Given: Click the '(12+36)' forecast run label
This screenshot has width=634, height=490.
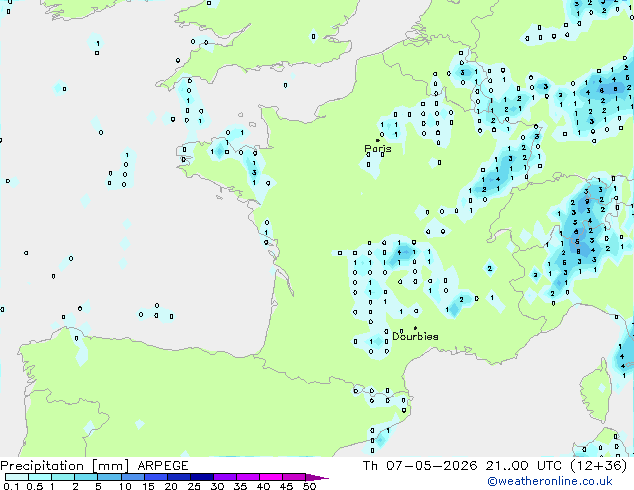Looking at the screenshot, I should 599,466.
